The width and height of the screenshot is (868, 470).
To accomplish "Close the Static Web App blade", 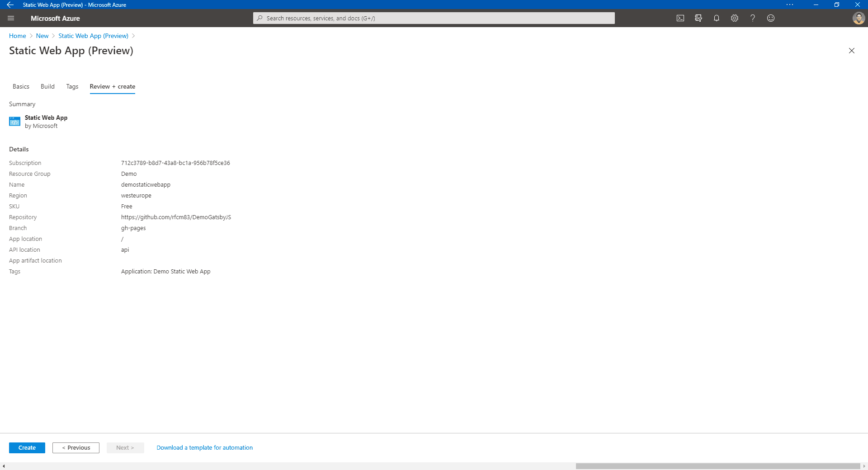I will click(x=852, y=51).
